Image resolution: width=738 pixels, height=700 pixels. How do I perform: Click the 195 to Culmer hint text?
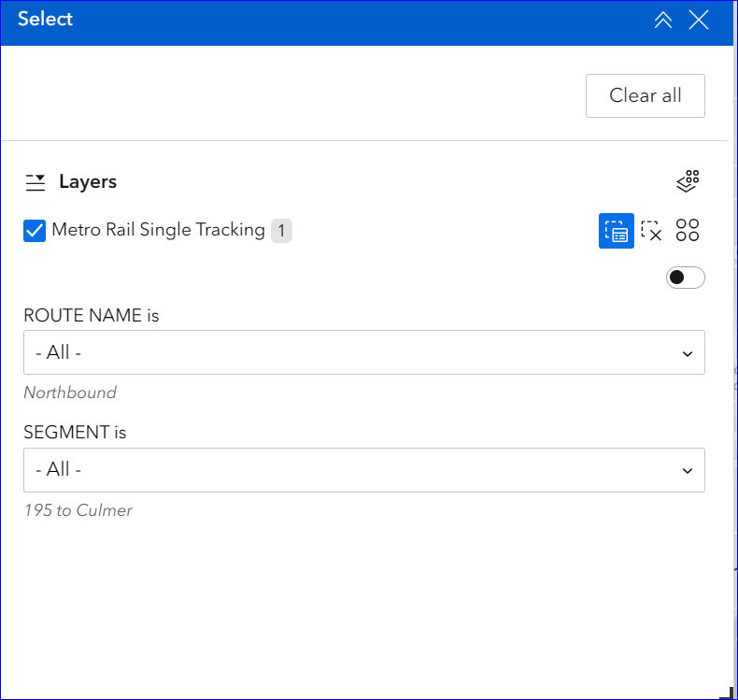point(78,510)
